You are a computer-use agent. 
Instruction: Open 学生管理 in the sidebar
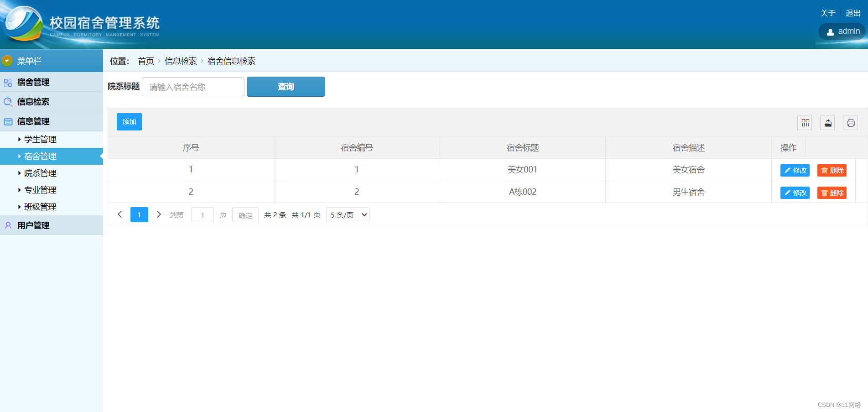tap(40, 140)
